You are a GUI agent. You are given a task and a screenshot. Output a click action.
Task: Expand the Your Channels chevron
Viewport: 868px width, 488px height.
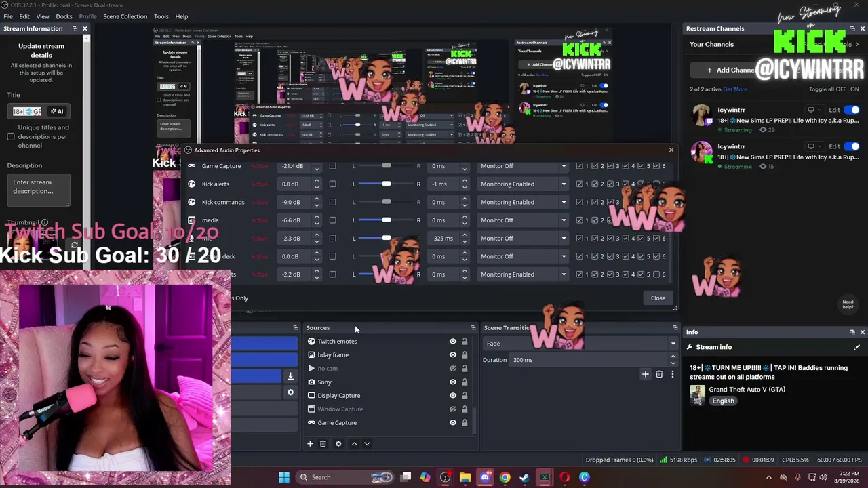click(856, 45)
